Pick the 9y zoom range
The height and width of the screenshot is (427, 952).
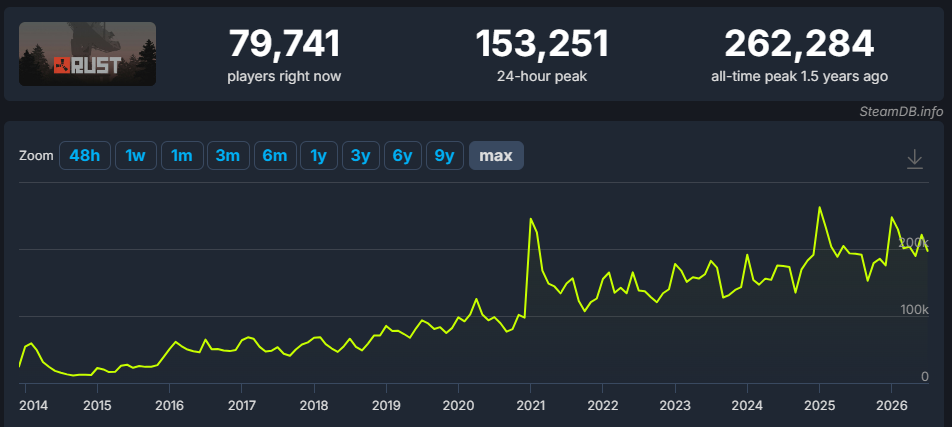pos(444,155)
